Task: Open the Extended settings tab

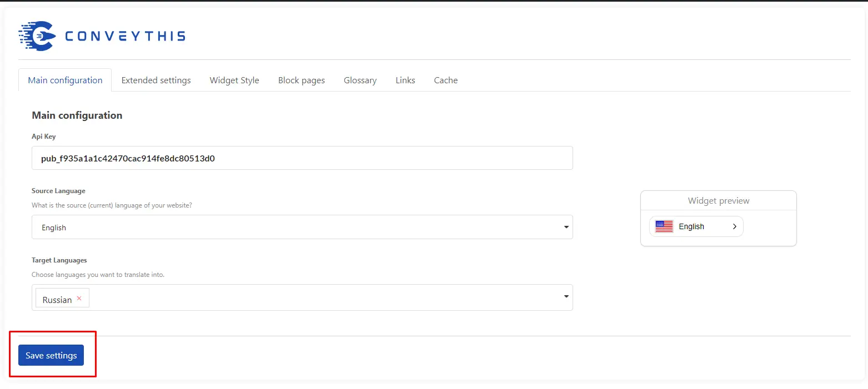Action: [x=156, y=80]
